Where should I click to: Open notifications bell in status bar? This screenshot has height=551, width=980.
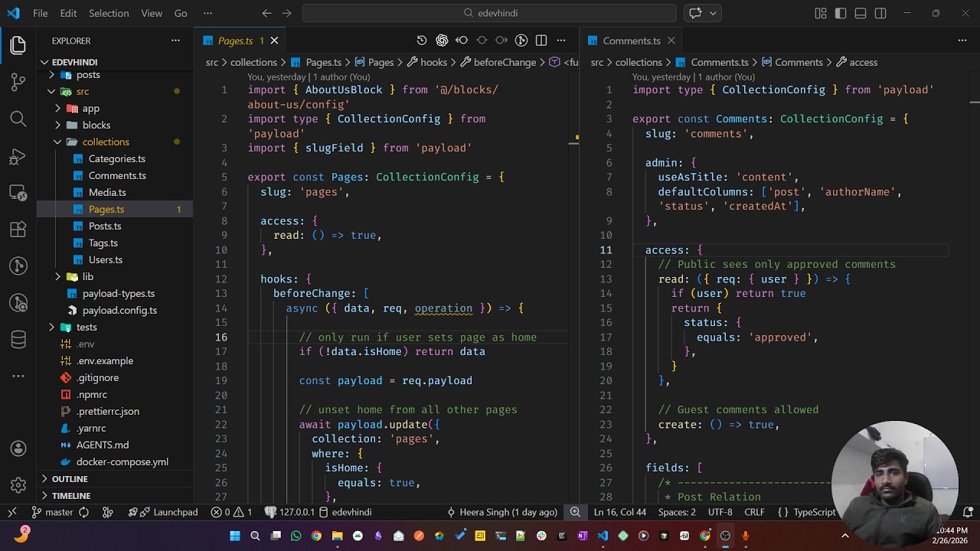pos(968,512)
